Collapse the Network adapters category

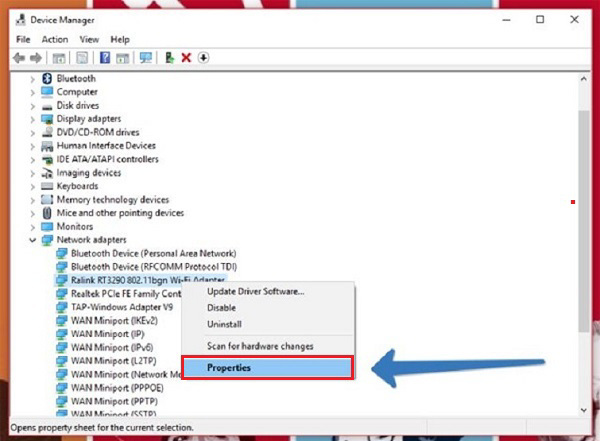pos(33,240)
